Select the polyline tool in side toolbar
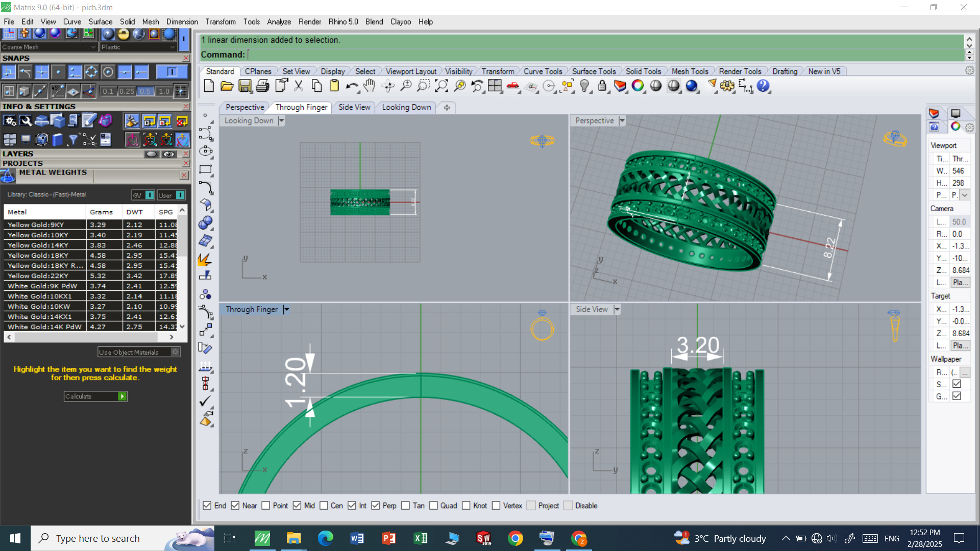The image size is (980, 551). (206, 133)
